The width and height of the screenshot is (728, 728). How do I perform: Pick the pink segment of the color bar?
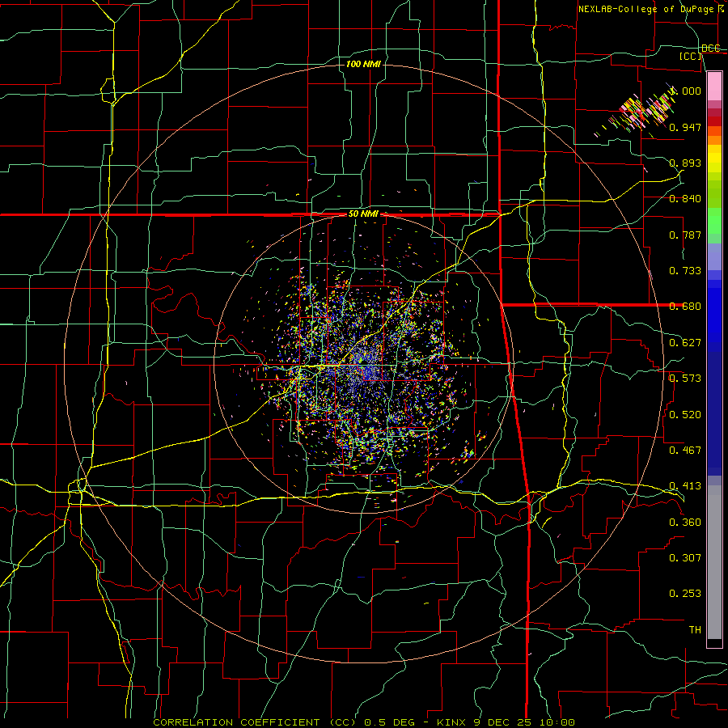click(x=714, y=86)
